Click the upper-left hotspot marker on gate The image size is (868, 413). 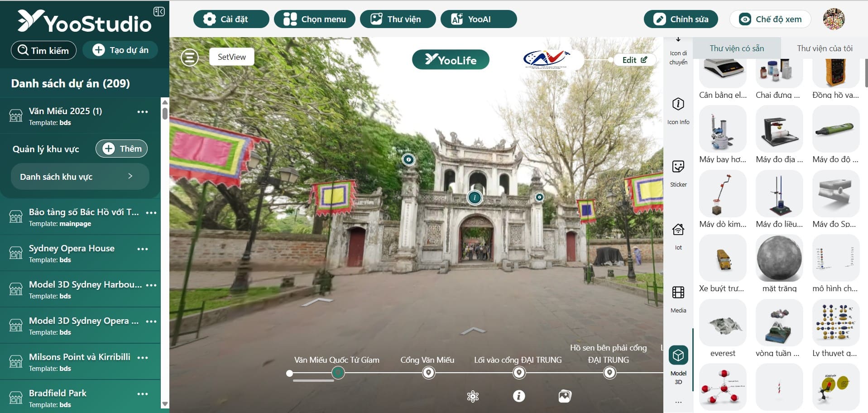(408, 159)
